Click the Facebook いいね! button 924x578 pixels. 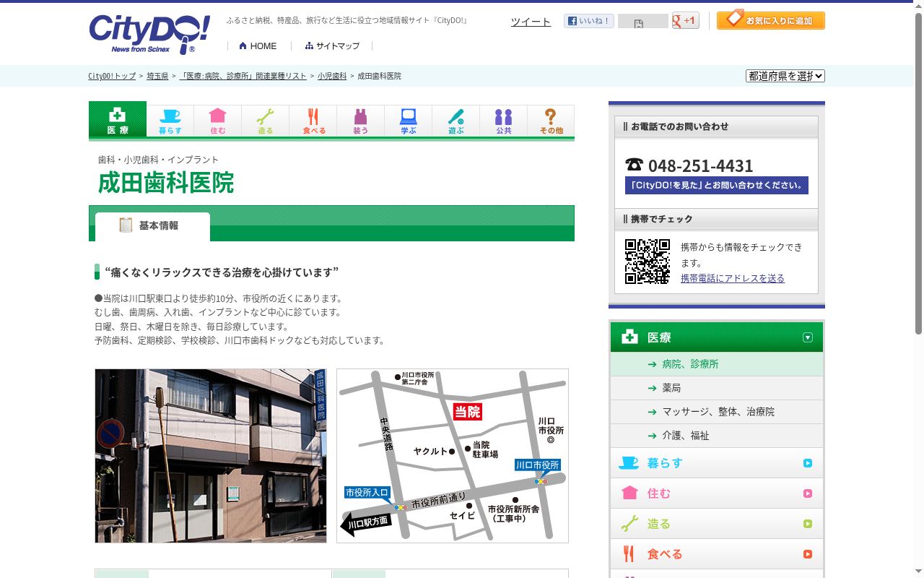point(589,21)
